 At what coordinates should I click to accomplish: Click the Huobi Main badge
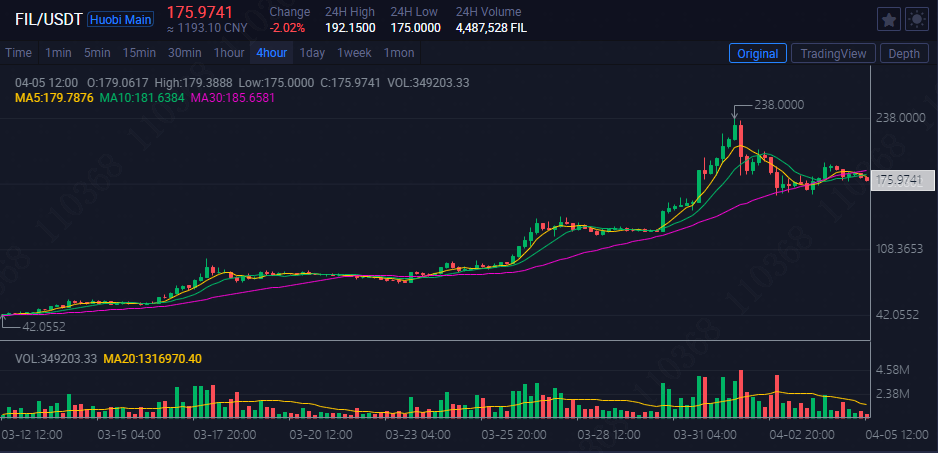pos(120,20)
